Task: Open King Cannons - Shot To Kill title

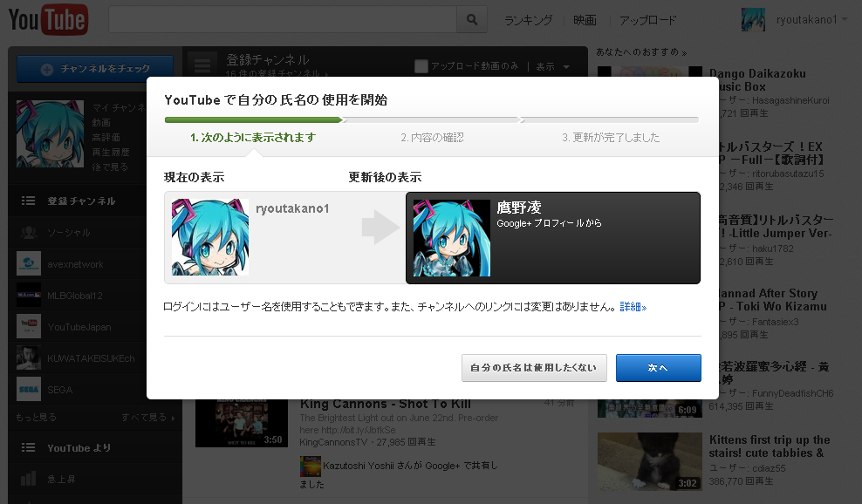Action: [385, 404]
